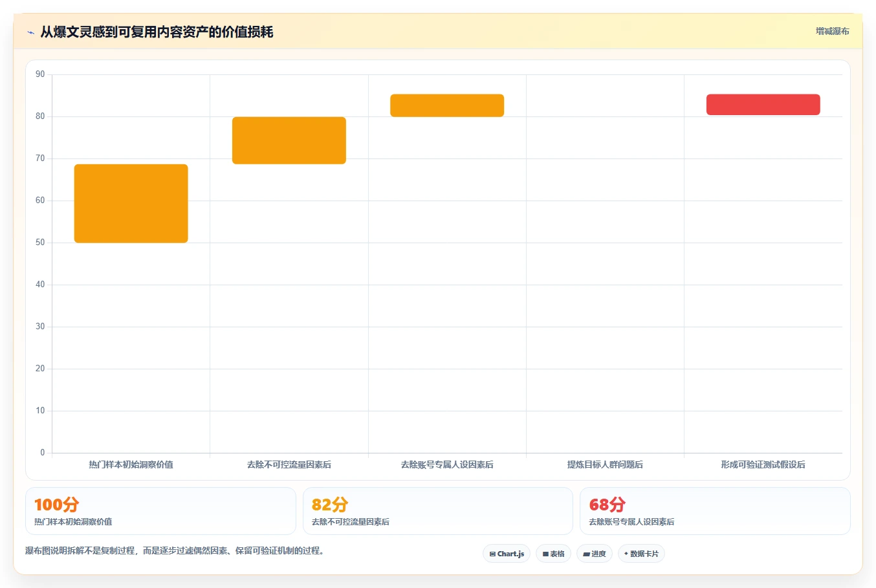Viewport: 876px width, 588px height.
Task: Click the lightning icon beside the title
Action: click(x=31, y=32)
